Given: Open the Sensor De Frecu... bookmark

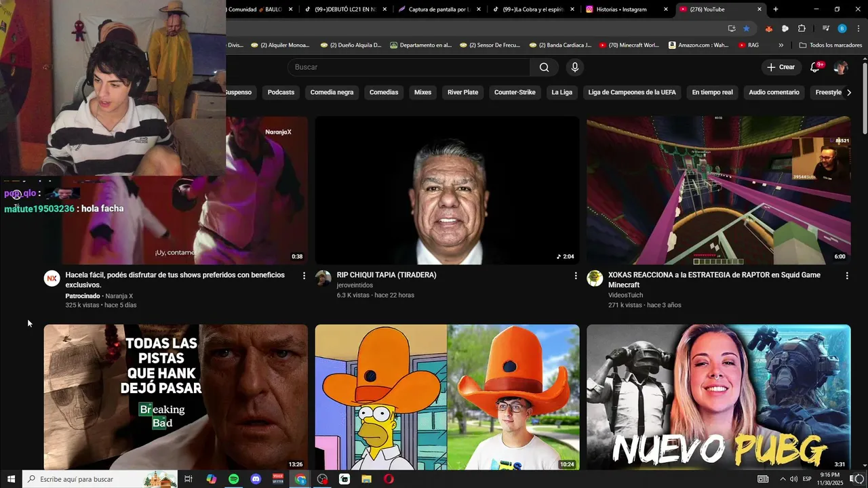Looking at the screenshot, I should click(489, 45).
